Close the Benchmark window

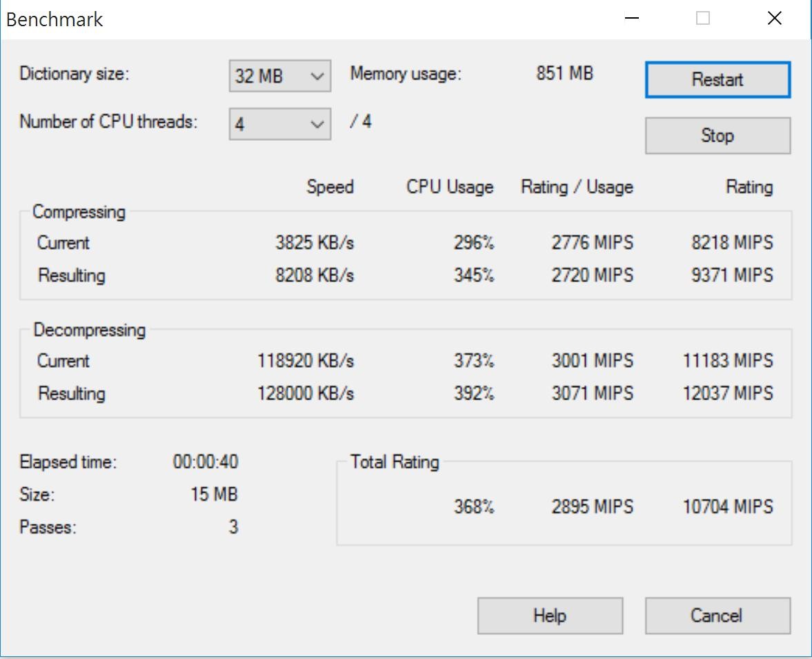[775, 19]
